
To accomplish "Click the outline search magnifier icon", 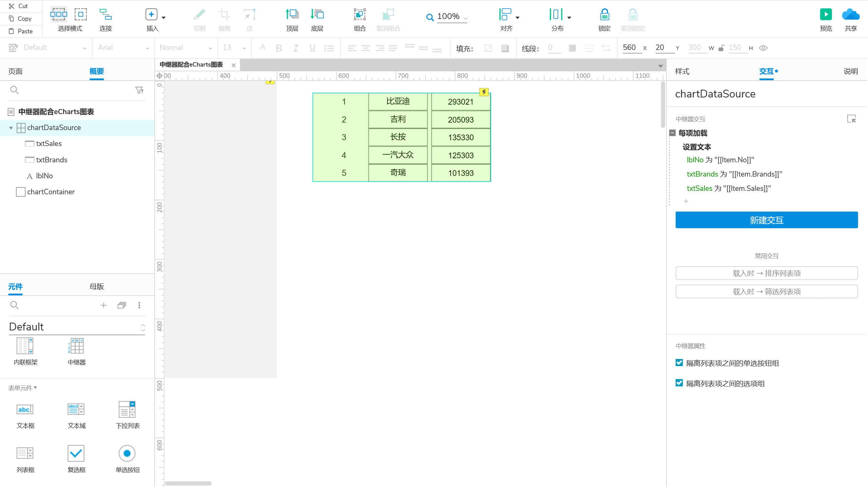I will pos(14,90).
